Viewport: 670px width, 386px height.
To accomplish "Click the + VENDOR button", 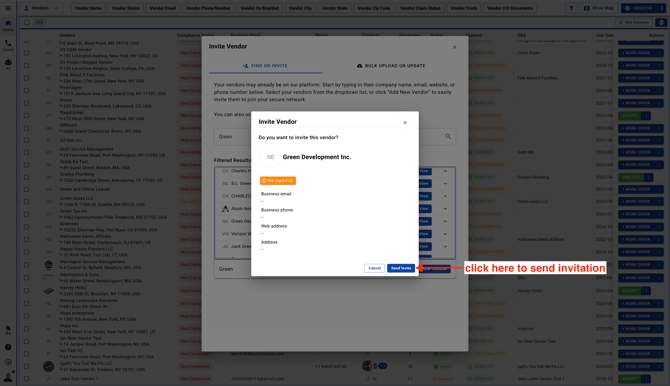I will 639,8.
